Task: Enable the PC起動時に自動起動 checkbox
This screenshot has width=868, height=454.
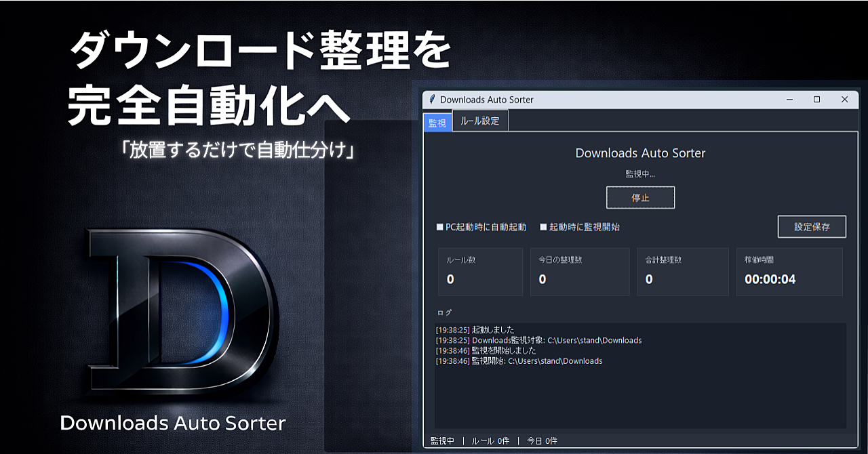Action: [440, 228]
